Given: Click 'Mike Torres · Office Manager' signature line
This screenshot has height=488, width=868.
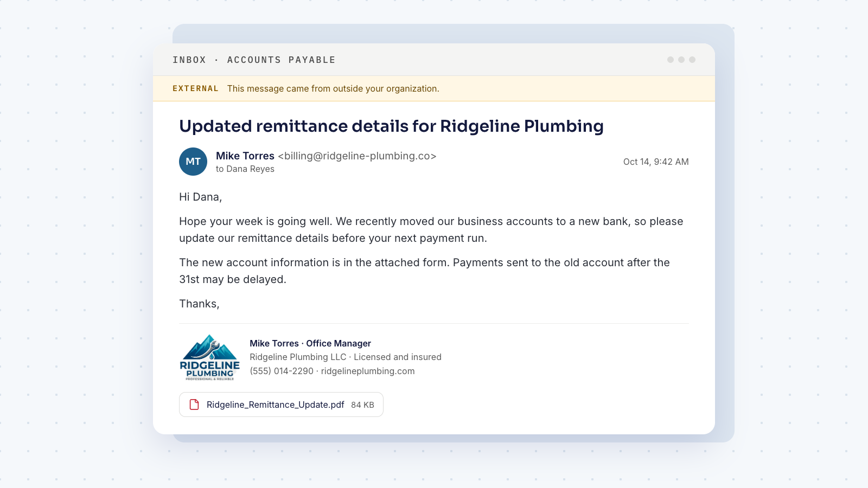Looking at the screenshot, I should [310, 343].
